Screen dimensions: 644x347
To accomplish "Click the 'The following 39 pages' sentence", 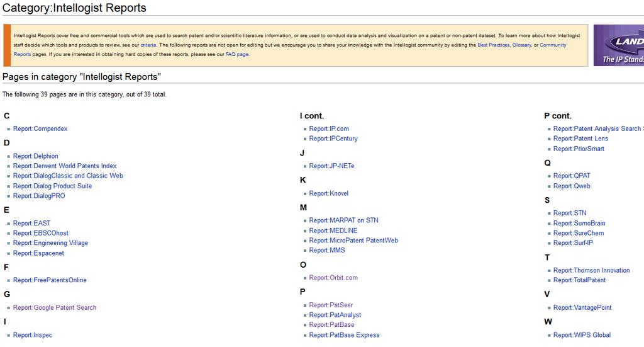I will 84,94.
